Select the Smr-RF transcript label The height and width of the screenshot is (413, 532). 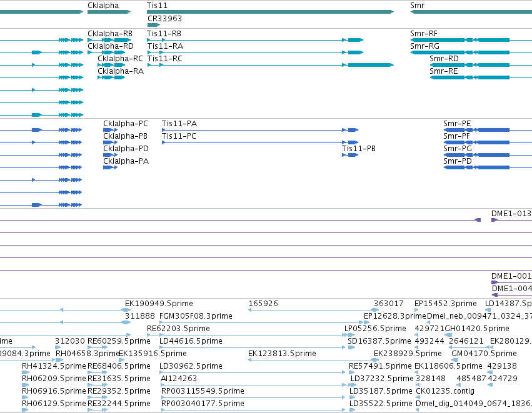(x=423, y=34)
